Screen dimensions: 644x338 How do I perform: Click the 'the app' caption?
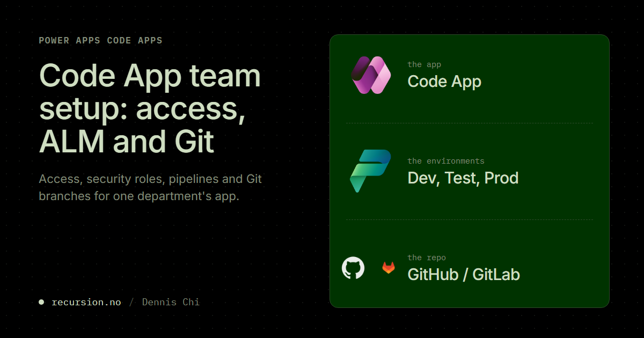pos(424,64)
